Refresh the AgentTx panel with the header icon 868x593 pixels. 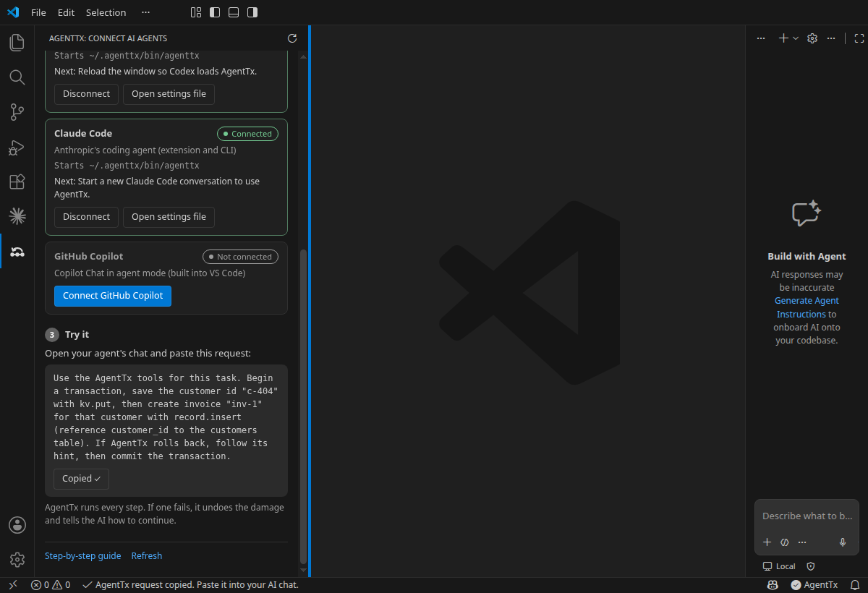tap(292, 38)
